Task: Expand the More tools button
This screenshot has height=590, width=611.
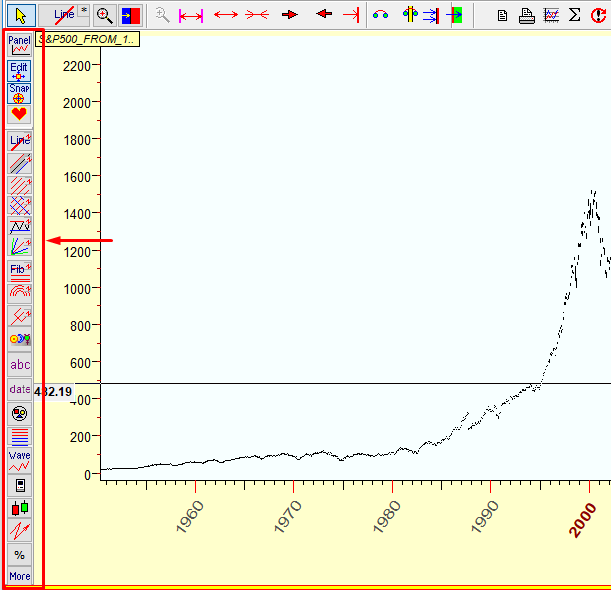Action: 20,576
